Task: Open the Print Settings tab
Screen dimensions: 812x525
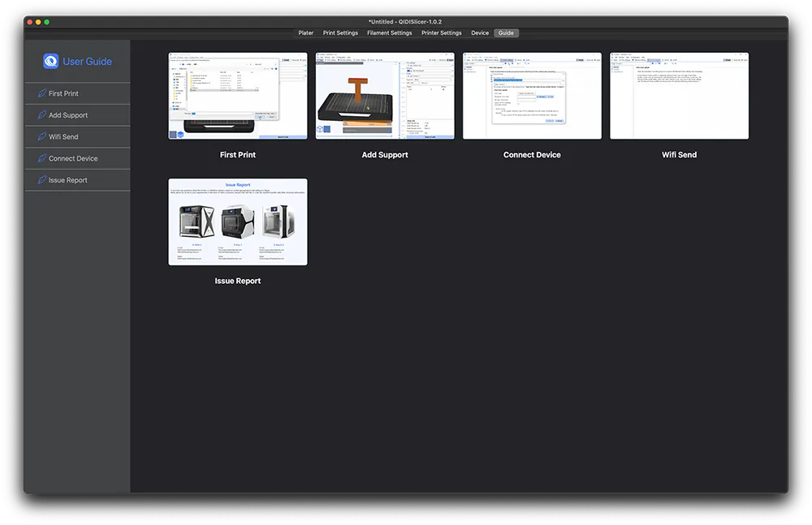Action: click(340, 33)
